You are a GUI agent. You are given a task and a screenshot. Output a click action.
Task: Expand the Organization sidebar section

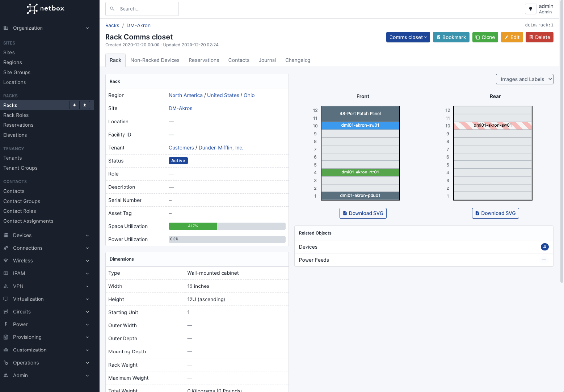46,28
